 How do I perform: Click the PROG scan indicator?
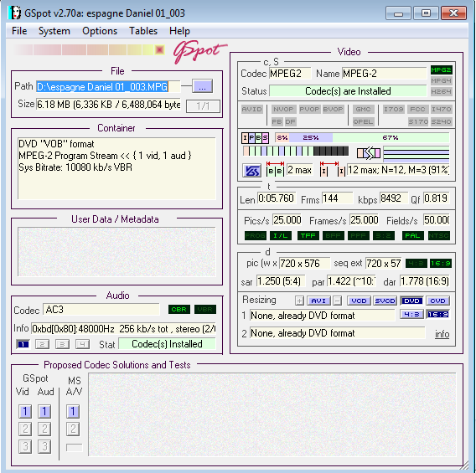tap(256, 235)
